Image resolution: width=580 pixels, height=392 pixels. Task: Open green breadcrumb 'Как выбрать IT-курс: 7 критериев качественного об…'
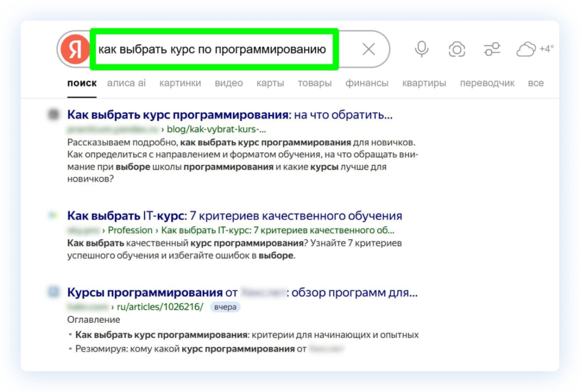pyautogui.click(x=278, y=231)
